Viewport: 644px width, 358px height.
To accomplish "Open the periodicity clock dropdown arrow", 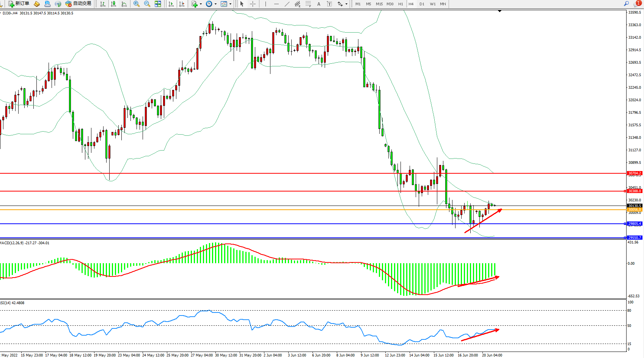I will (215, 4).
